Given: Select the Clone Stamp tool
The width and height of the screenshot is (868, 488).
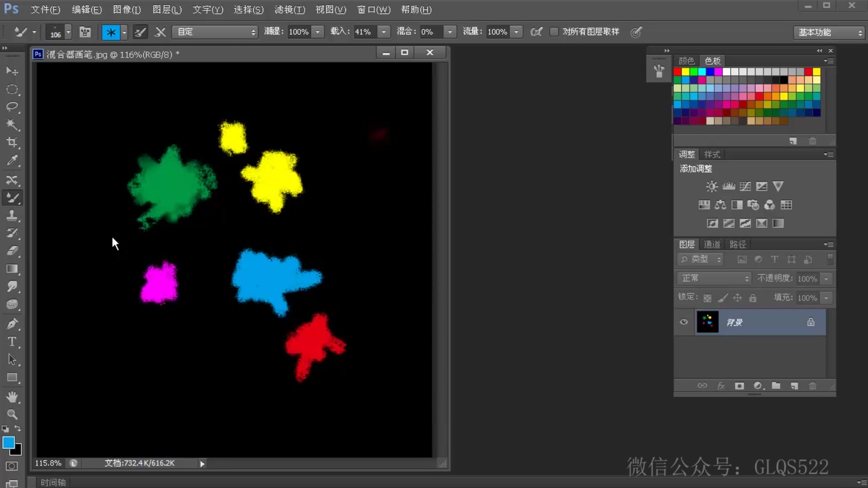Looking at the screenshot, I should 12,216.
